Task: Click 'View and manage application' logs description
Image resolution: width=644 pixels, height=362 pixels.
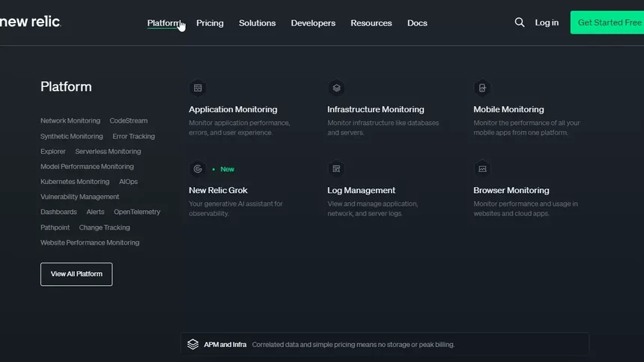Action: coord(372,209)
